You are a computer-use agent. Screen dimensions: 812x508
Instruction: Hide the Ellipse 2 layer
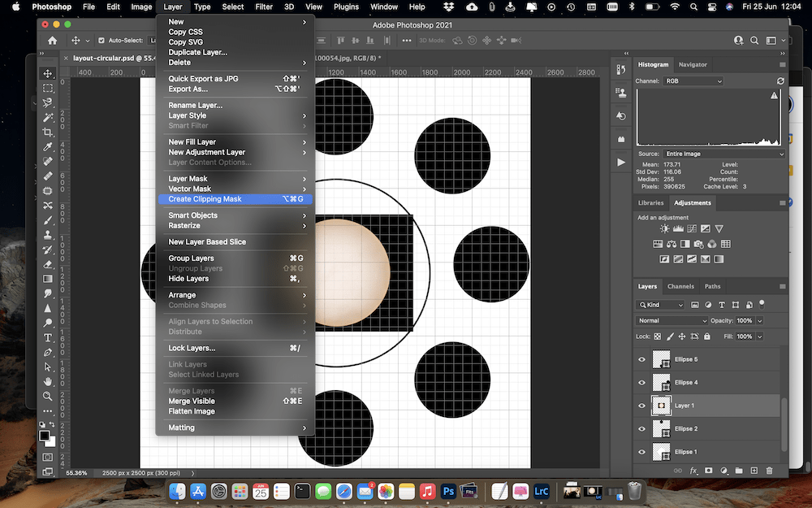pos(641,428)
